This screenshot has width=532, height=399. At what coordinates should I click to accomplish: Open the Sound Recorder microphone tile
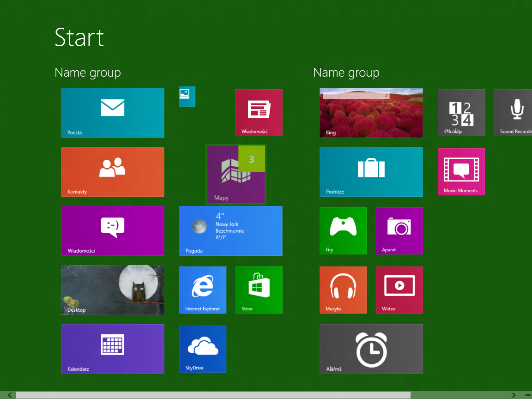point(513,113)
